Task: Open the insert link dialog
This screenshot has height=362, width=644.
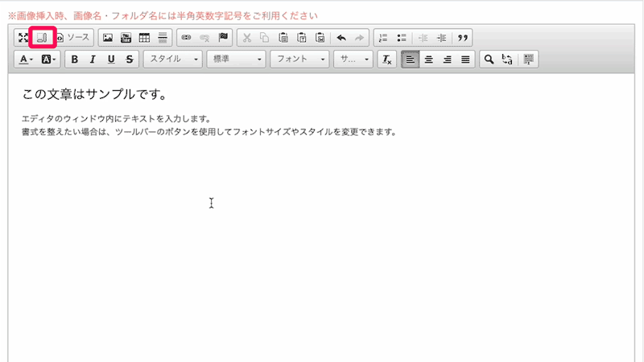Action: (186, 38)
